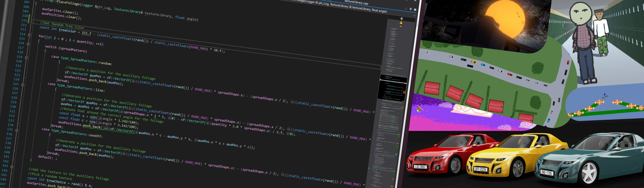Collapse the code block at line 114
The image size is (644, 188).
(x=29, y=35)
